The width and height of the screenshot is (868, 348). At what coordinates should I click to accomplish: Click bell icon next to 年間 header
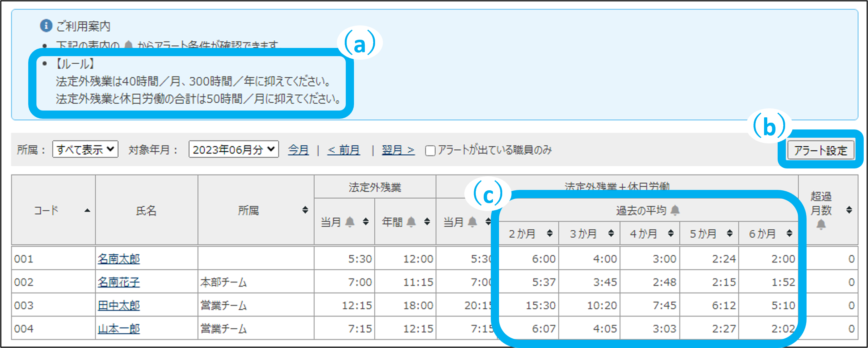pyautogui.click(x=411, y=222)
